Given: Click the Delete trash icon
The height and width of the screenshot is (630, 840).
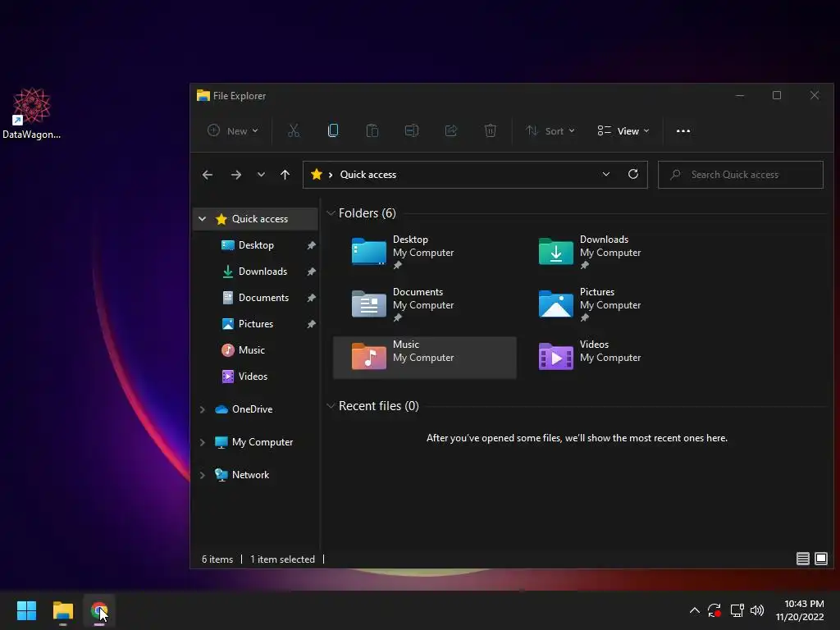Looking at the screenshot, I should pyautogui.click(x=491, y=130).
